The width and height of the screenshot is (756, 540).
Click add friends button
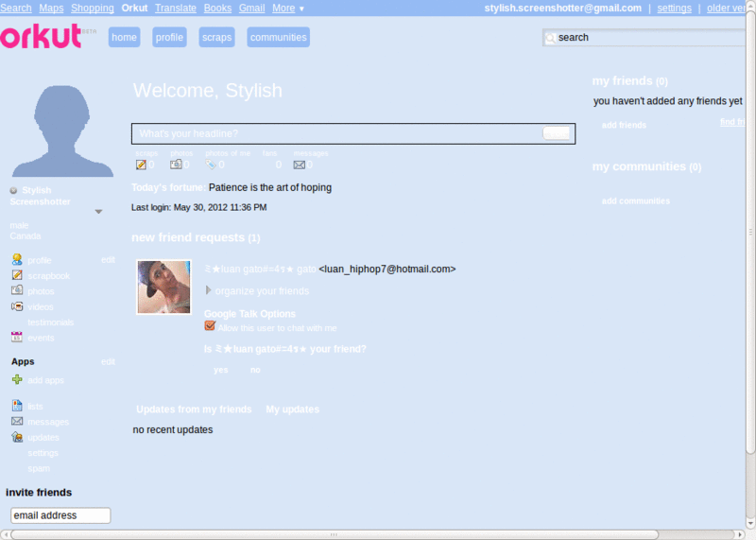[x=624, y=125]
